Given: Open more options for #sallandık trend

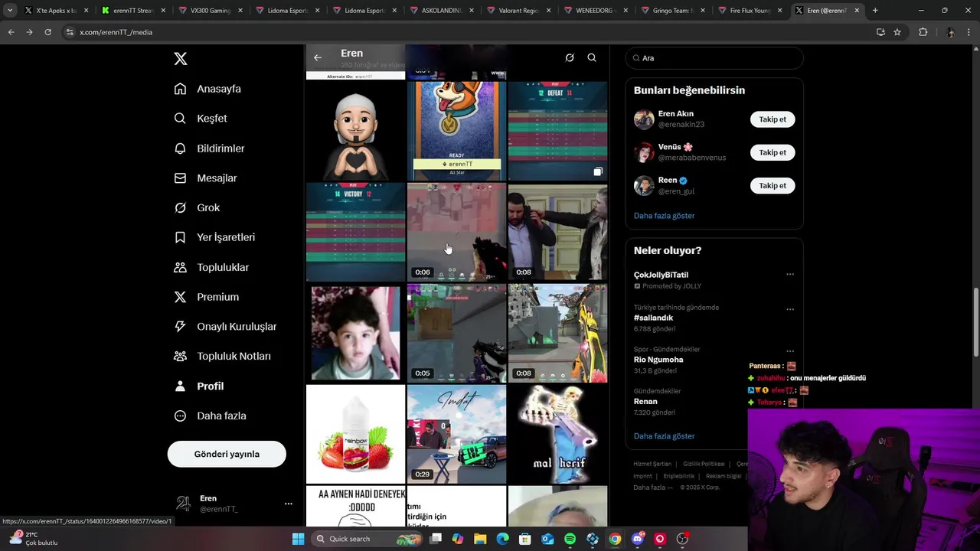Looking at the screenshot, I should (790, 310).
